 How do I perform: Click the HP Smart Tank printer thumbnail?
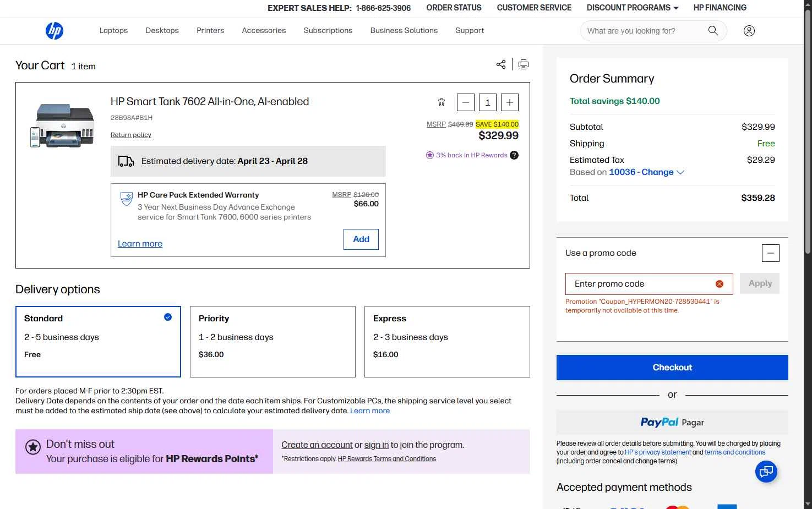62,125
